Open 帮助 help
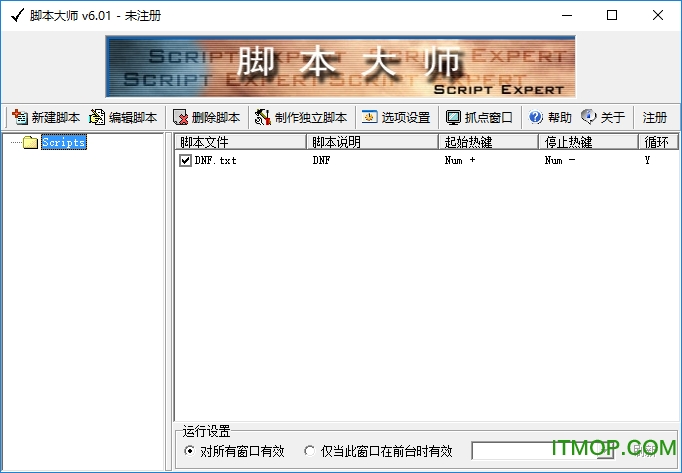 pyautogui.click(x=550, y=117)
